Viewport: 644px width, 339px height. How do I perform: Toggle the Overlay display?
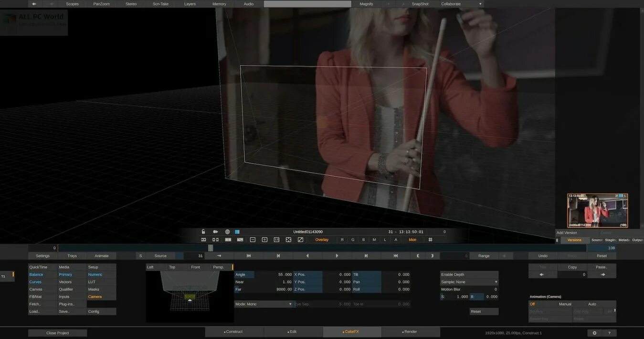(x=322, y=240)
